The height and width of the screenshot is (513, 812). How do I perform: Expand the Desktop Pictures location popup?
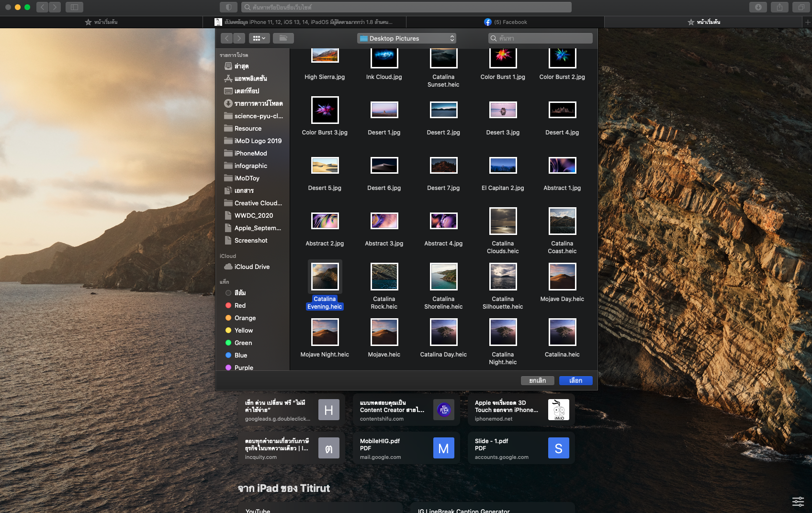pyautogui.click(x=406, y=38)
